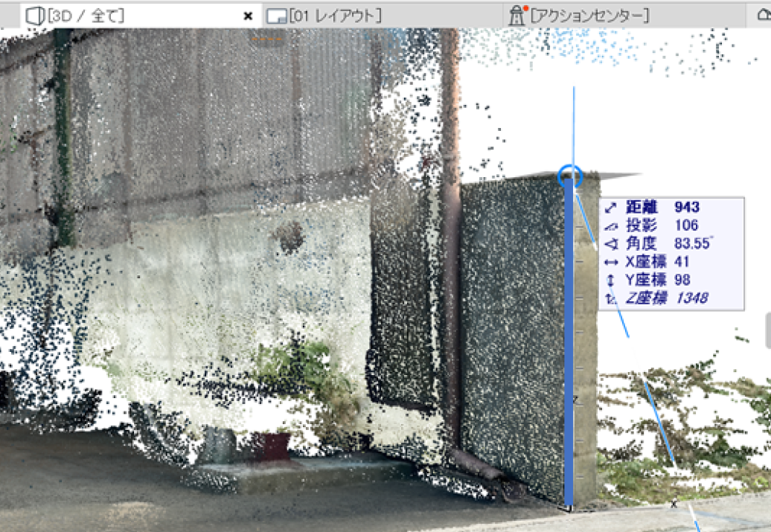Image resolution: width=771 pixels, height=532 pixels.
Task: Select the 距離 value 943 field
Action: tap(687, 208)
